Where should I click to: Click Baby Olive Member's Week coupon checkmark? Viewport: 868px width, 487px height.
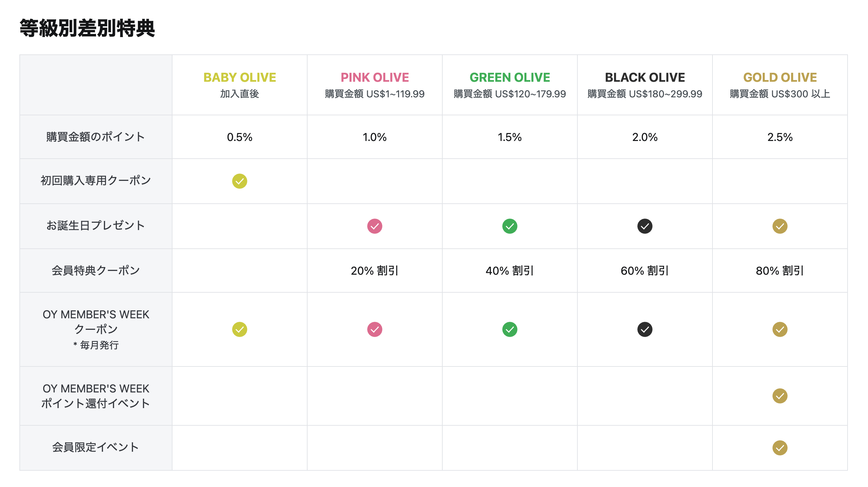coord(240,329)
